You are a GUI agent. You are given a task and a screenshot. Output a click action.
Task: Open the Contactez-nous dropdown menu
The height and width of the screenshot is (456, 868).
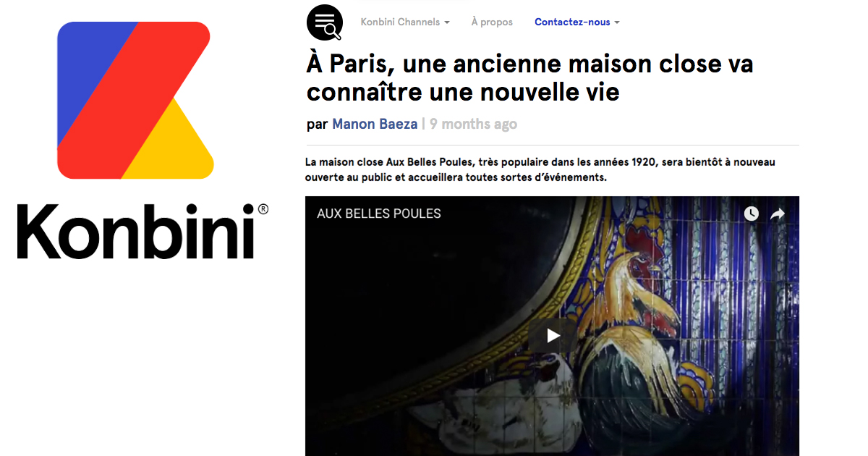tap(577, 22)
